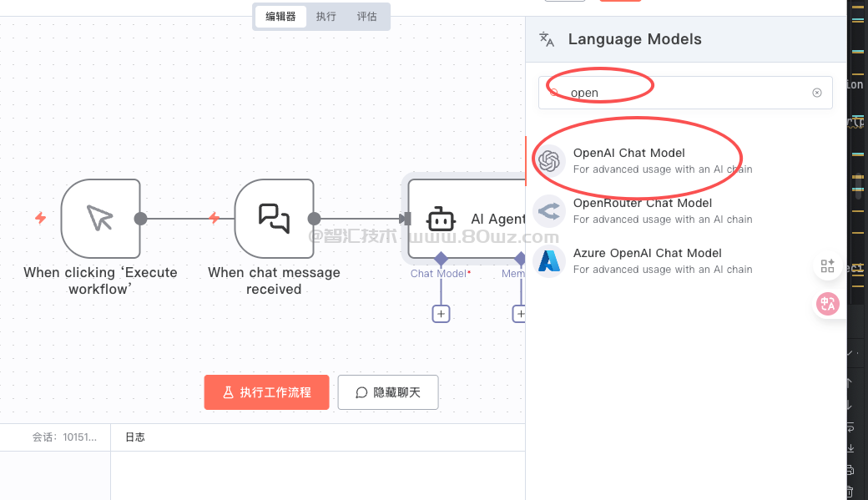Click the search box containing 'open'
The height and width of the screenshot is (500, 868).
coord(684,93)
